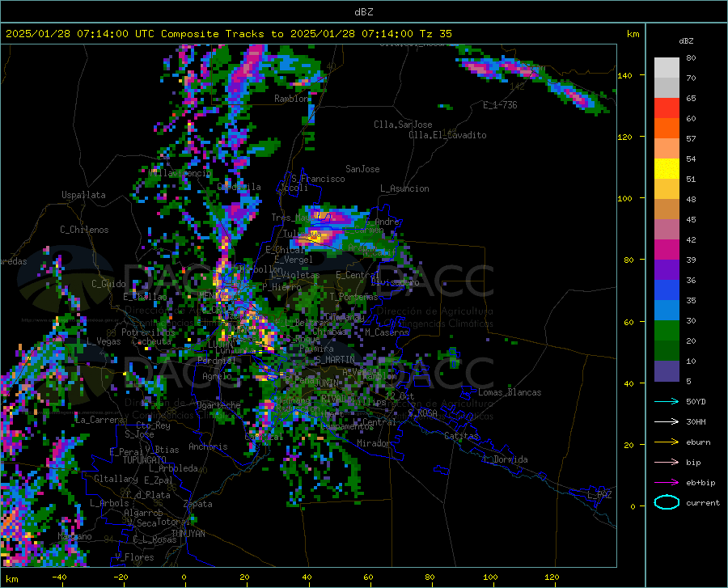Click the 'Villavicencio' map label
728x588 pixels.
click(x=180, y=172)
